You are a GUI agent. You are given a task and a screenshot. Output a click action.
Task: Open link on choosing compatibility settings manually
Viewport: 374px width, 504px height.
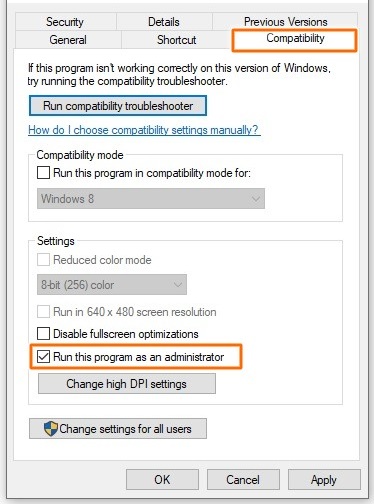(144, 130)
